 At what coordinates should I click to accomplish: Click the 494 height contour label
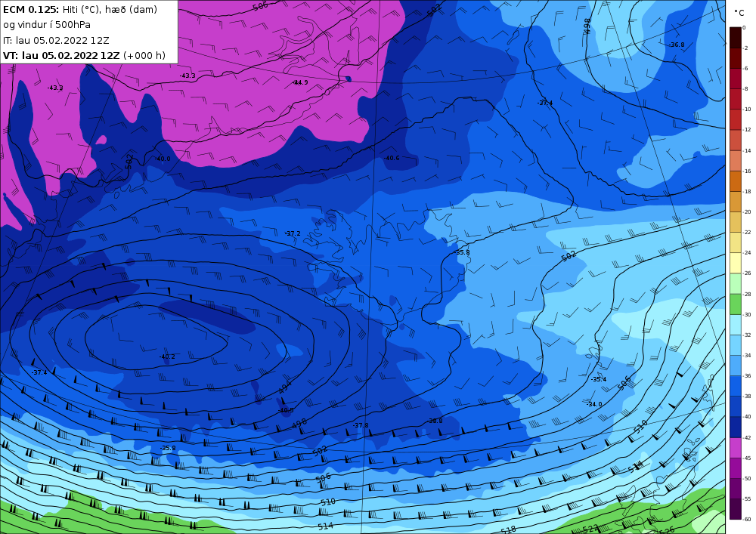point(286,388)
